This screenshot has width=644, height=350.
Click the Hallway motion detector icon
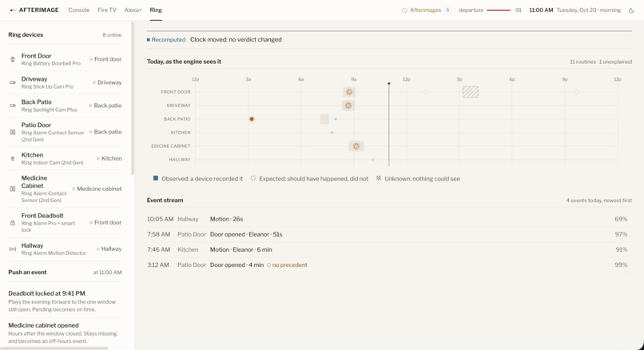click(x=12, y=249)
